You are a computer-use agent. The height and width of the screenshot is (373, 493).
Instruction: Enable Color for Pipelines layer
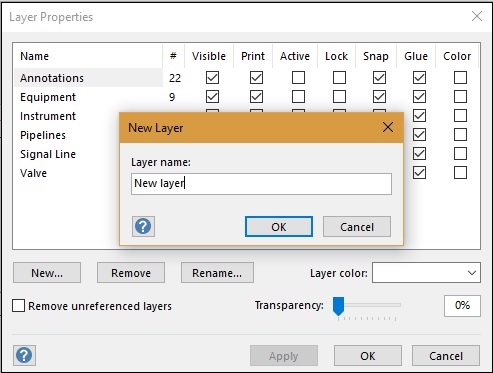point(460,135)
